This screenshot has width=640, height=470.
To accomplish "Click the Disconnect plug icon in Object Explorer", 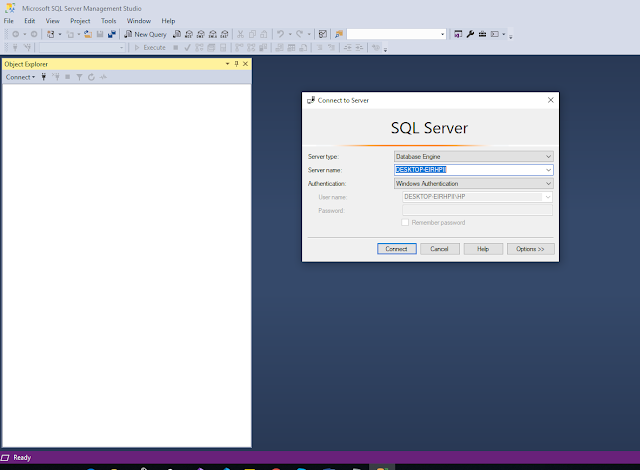I will 56,77.
